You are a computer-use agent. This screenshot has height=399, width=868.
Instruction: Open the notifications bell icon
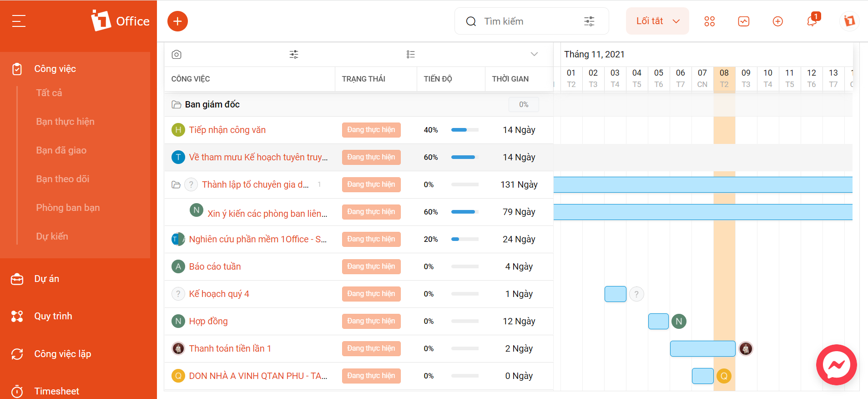click(x=812, y=21)
